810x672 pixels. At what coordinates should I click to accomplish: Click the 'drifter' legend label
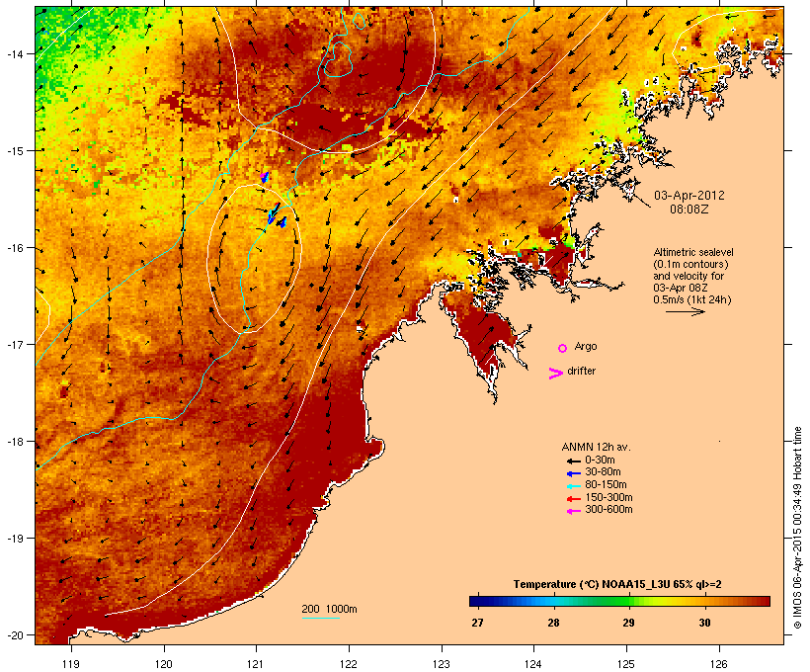(581, 371)
